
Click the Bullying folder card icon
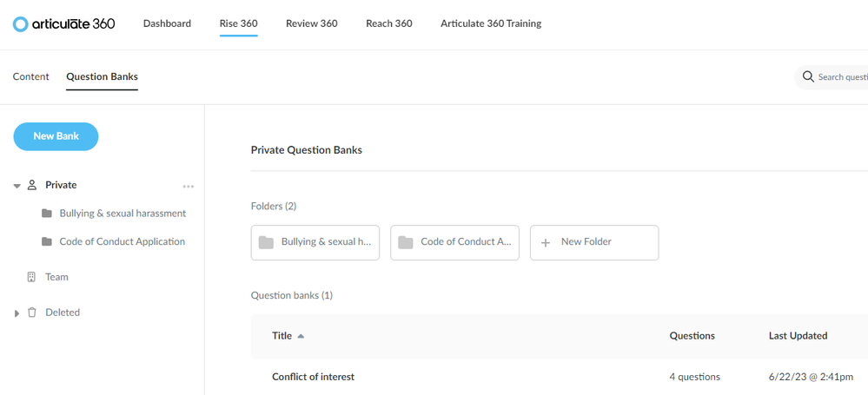pyautogui.click(x=266, y=242)
